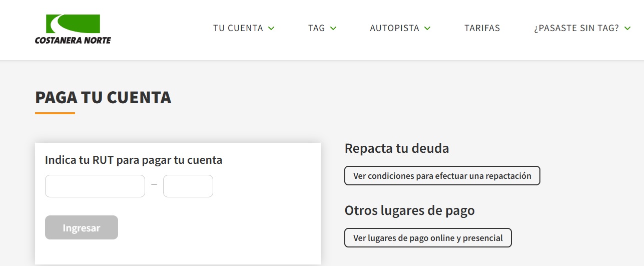Open Ver lugares de pago online y presencial
644x266 pixels.
pyautogui.click(x=428, y=238)
